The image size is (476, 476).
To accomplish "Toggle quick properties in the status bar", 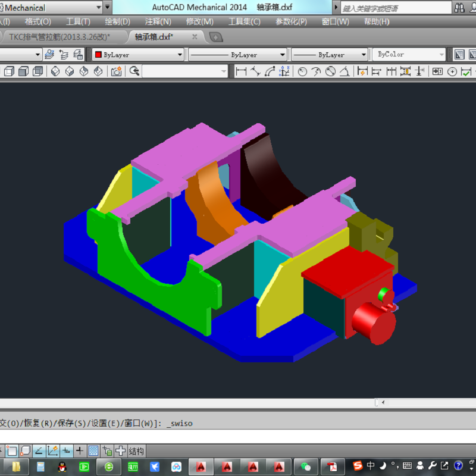I will tap(107, 451).
